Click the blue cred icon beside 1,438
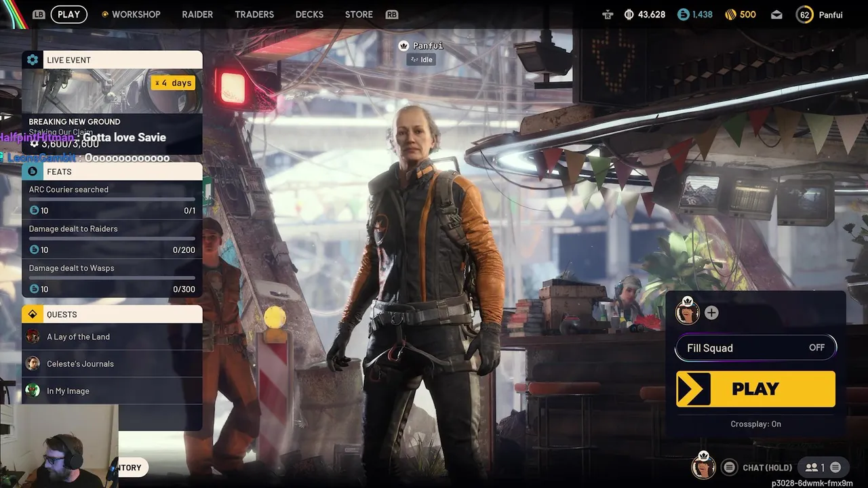Screen dimensions: 868x488 tap(684, 14)
